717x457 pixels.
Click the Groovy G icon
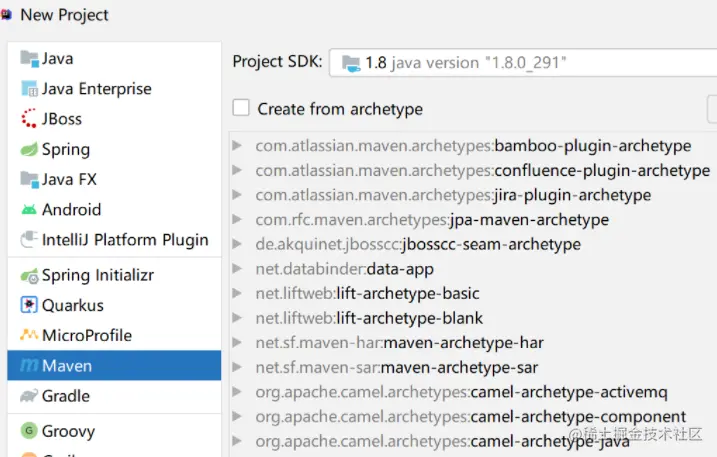(29, 430)
